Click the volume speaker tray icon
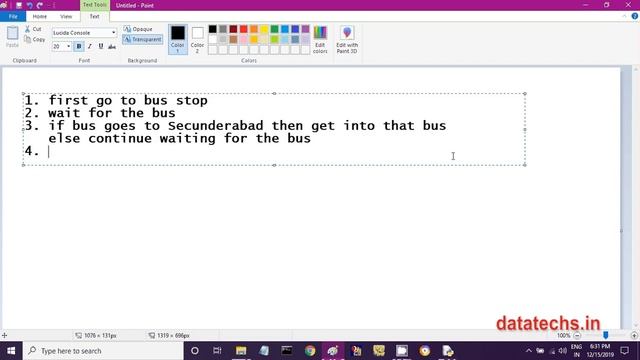 click(x=562, y=351)
